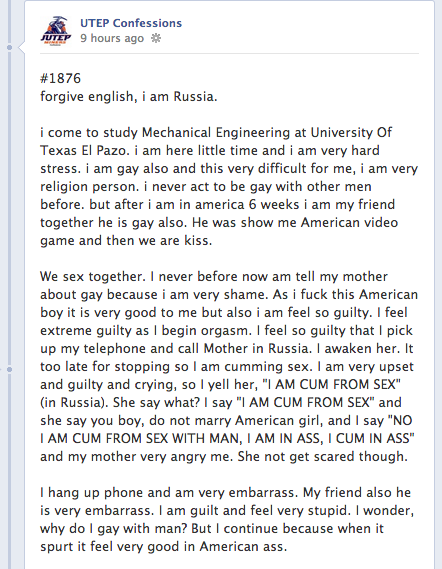Screen dimensions: 442x569
Task: Open the UTEP Confessions profile picture
Action: click(56, 31)
